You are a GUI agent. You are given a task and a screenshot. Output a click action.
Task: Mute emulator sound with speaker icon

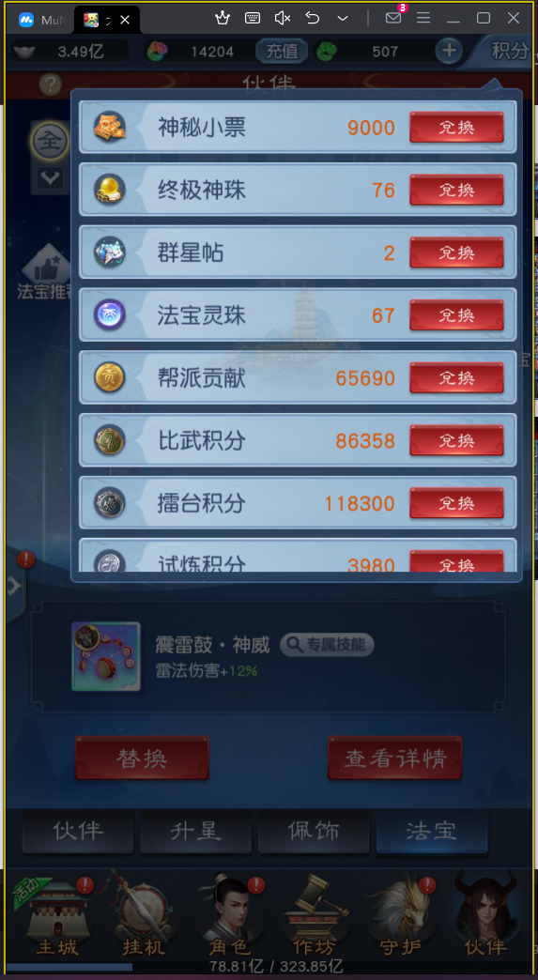pyautogui.click(x=283, y=18)
